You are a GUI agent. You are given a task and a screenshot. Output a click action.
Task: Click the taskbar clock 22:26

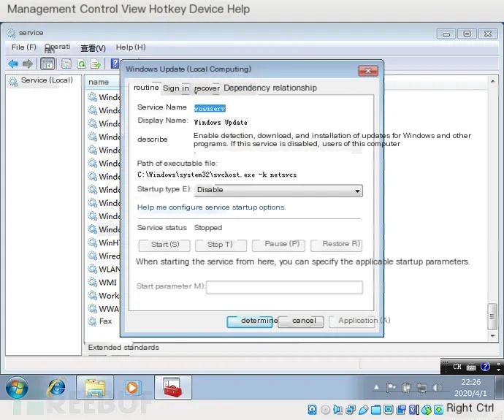coord(470,382)
